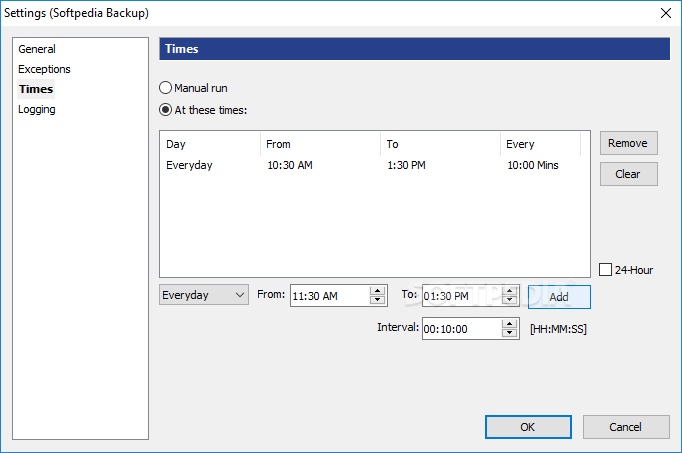682x453 pixels.
Task: Click the Remove button
Action: 629,143
